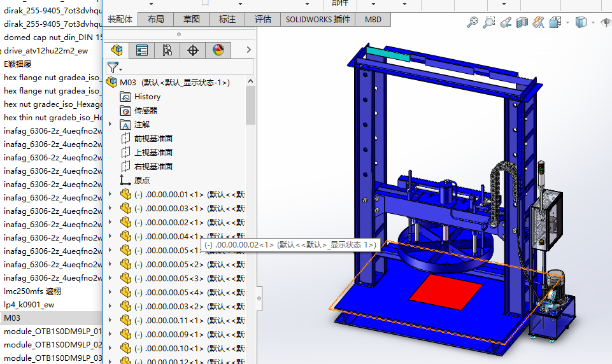Click the Zoom to Fit magnifier icon
The width and height of the screenshot is (612, 364).
(x=472, y=22)
